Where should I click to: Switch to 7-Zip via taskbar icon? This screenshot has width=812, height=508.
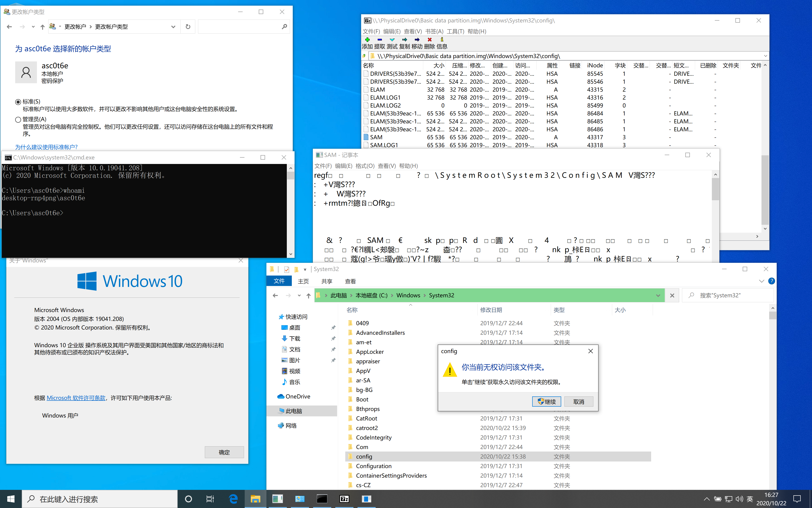point(344,499)
